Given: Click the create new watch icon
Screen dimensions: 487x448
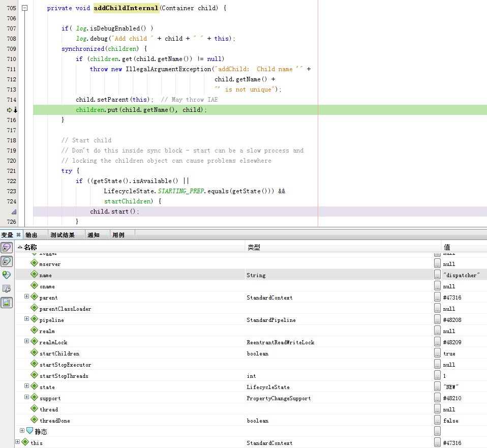Looking at the screenshot, I should pyautogui.click(x=7, y=275).
